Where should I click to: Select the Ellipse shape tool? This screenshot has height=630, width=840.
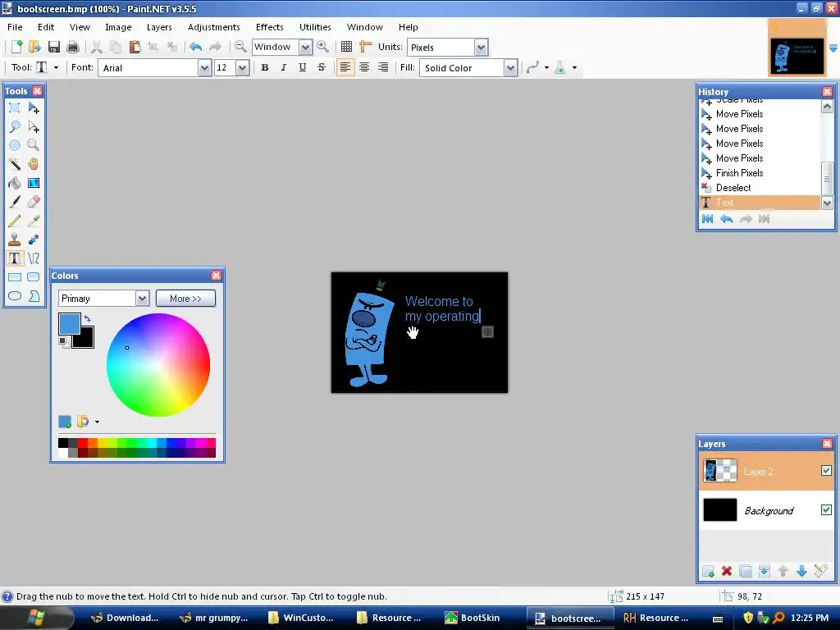[15, 295]
